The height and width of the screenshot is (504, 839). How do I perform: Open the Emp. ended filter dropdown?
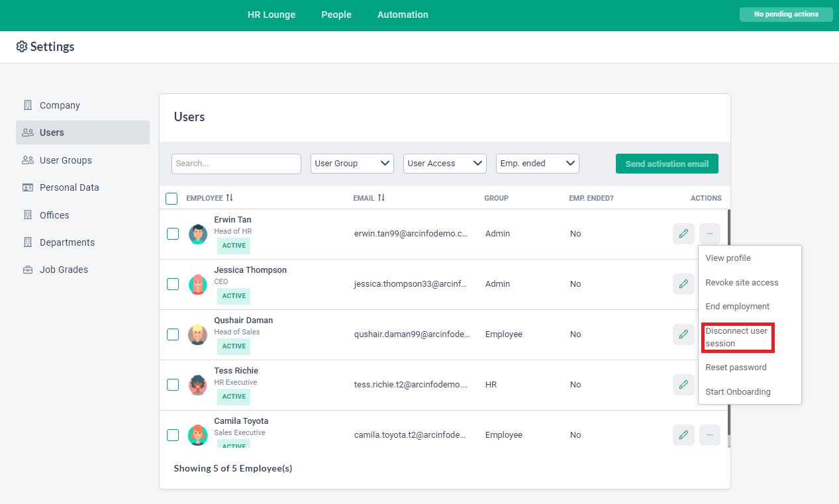pos(538,164)
